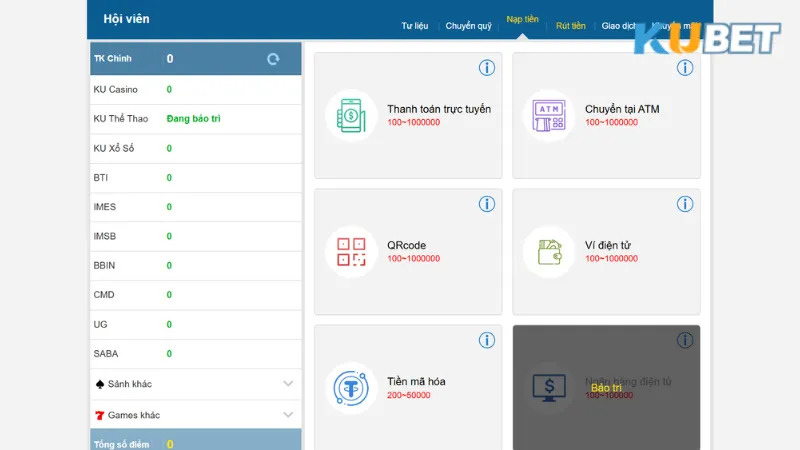The image size is (800, 450).
Task: Click the refresh icon beside TK Chính balance
Action: tap(273, 59)
